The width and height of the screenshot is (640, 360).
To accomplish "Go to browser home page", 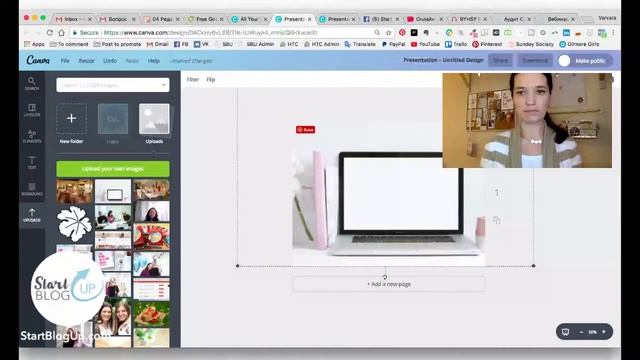I will (x=61, y=33).
